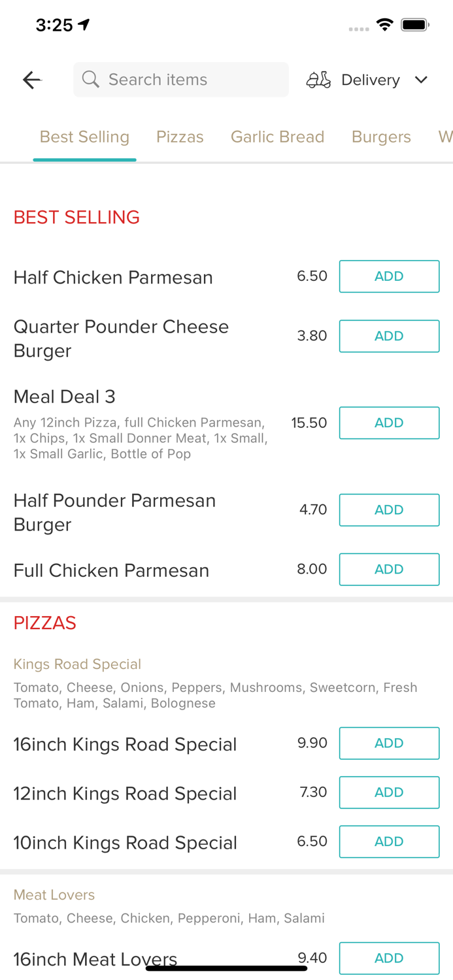Tap the battery indicator
Screen dimensions: 453x980
click(x=414, y=24)
